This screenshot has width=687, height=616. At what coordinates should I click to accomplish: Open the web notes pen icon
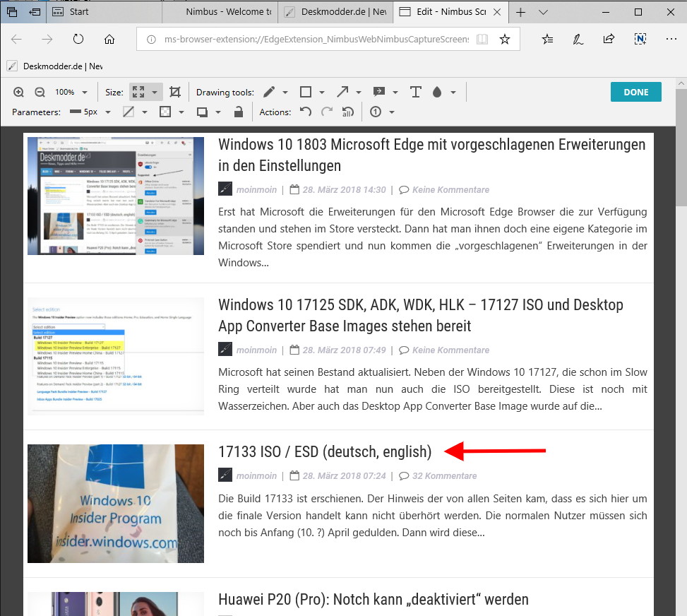click(x=578, y=40)
